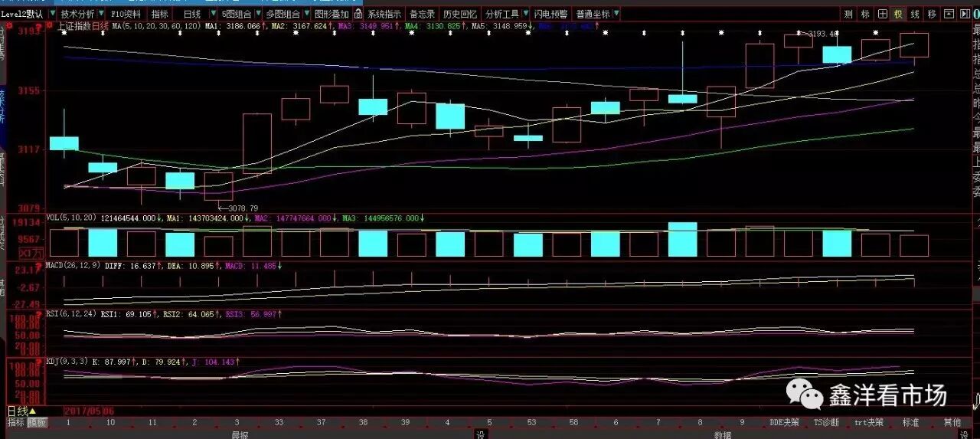This screenshot has height=439, width=980.
Task: Click the 测 measure tool button
Action: [x=848, y=14]
